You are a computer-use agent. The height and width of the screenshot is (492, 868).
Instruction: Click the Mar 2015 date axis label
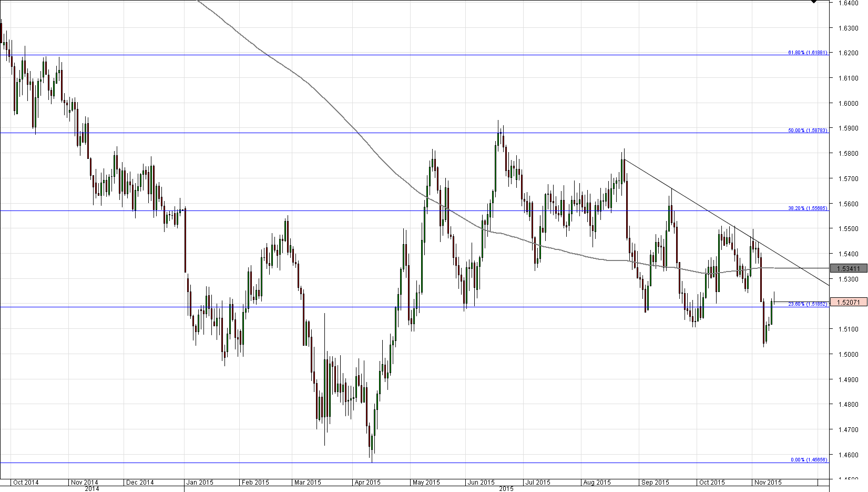[308, 483]
